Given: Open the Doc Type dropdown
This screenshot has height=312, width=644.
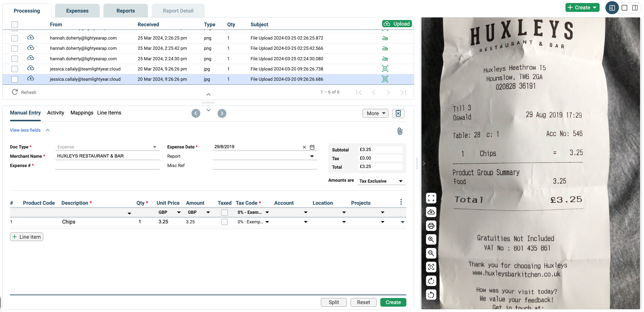Looking at the screenshot, I should click(107, 147).
